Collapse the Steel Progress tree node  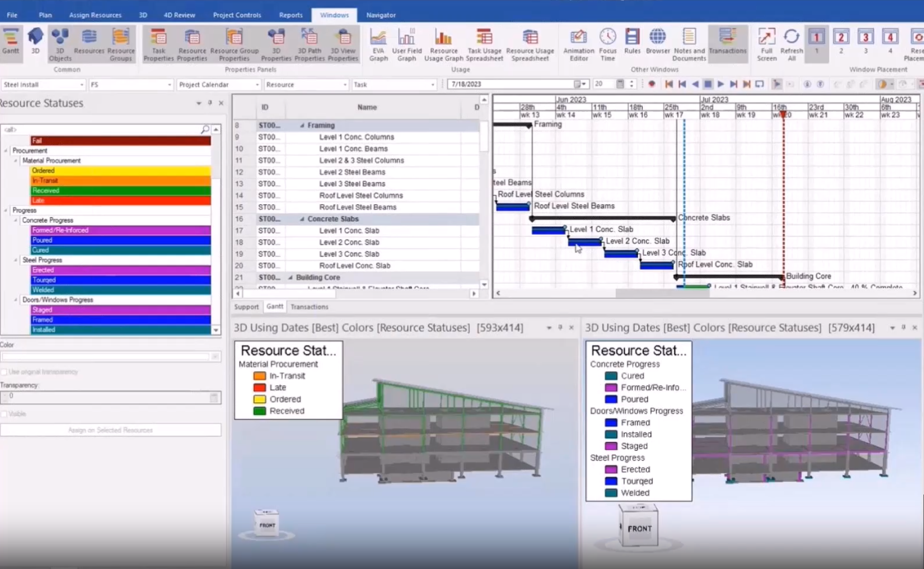point(16,260)
